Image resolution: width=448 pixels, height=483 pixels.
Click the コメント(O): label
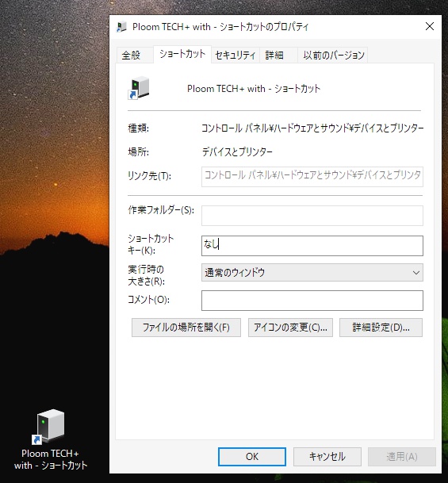click(x=148, y=300)
